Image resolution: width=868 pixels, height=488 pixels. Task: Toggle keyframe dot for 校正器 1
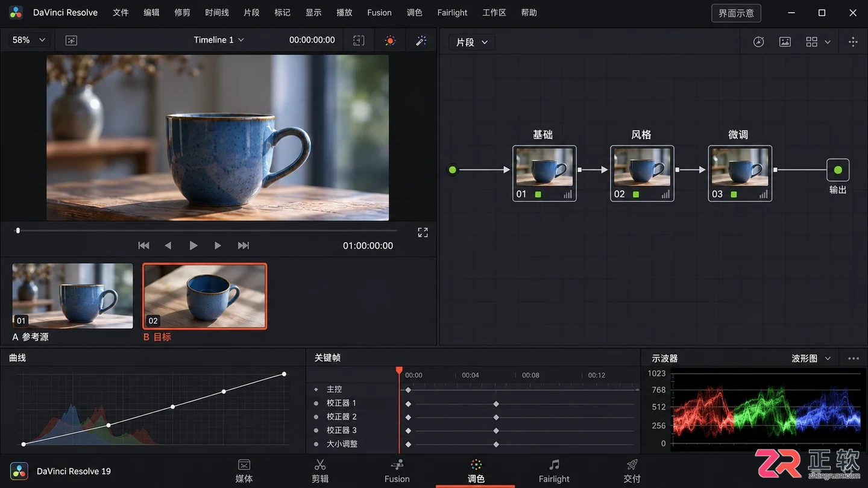point(316,403)
